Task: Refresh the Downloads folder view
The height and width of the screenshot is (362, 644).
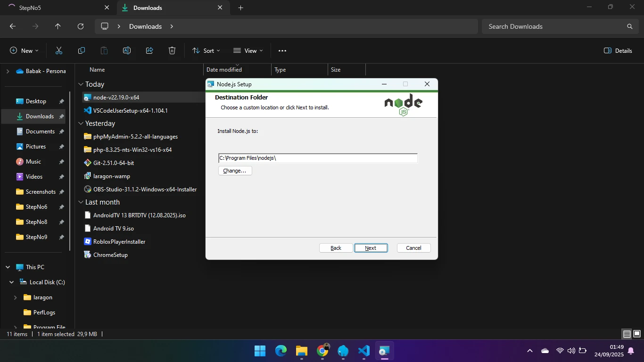Action: pyautogui.click(x=81, y=26)
